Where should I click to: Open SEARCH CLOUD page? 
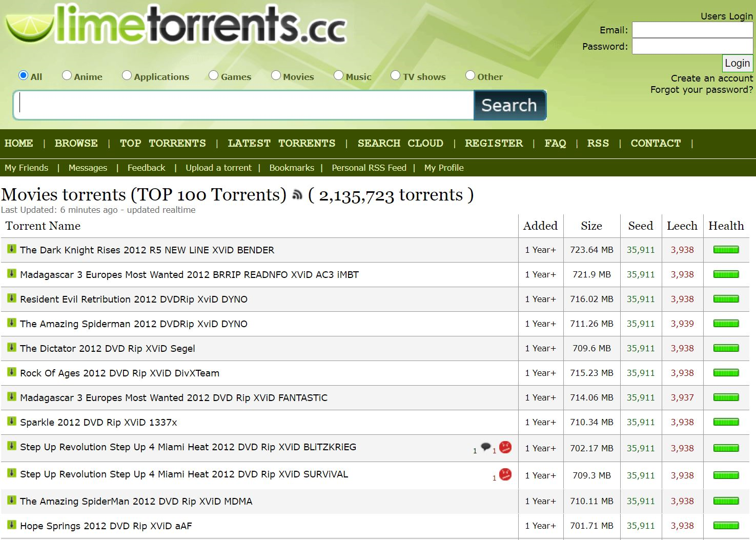[400, 143]
